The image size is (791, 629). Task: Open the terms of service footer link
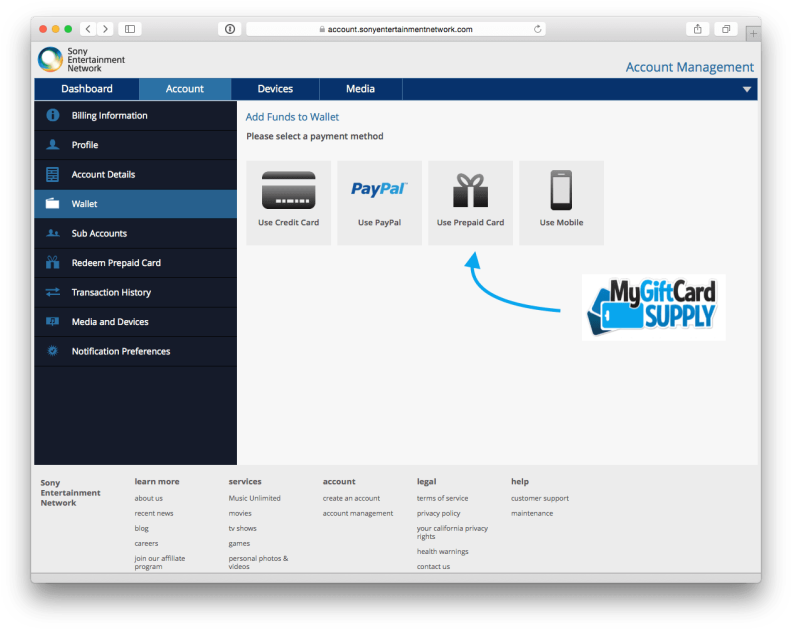coord(442,498)
